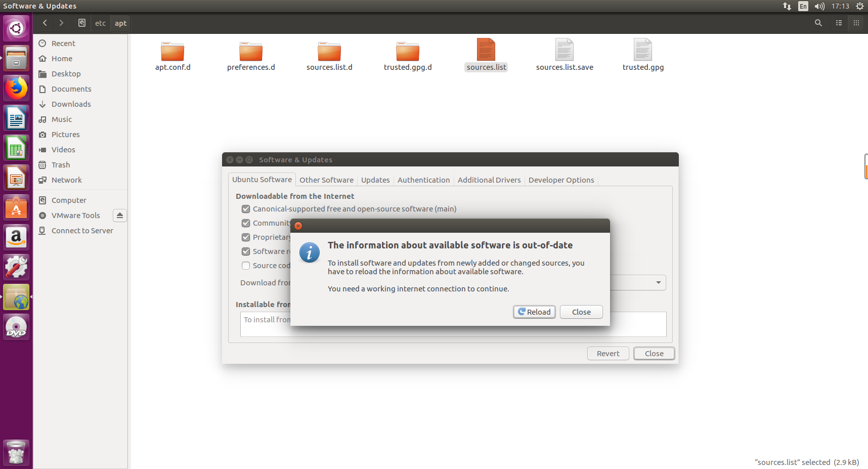This screenshot has width=868, height=469.
Task: Click the Revert button
Action: [608, 353]
